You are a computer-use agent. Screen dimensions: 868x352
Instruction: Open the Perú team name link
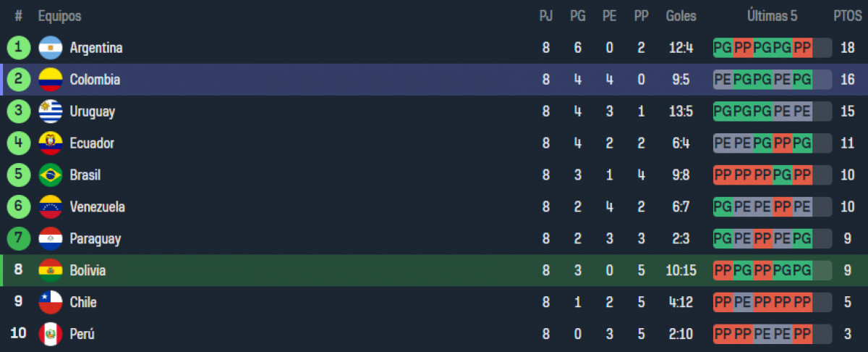(82, 335)
